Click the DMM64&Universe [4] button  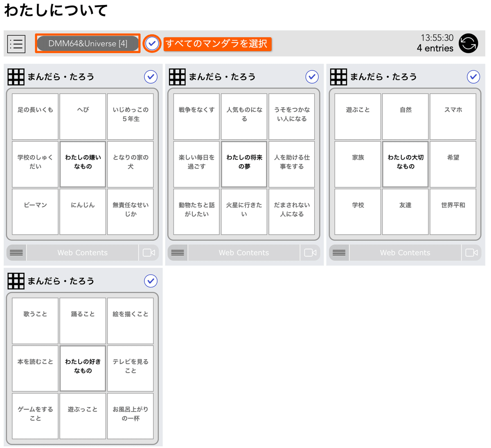[x=88, y=43]
